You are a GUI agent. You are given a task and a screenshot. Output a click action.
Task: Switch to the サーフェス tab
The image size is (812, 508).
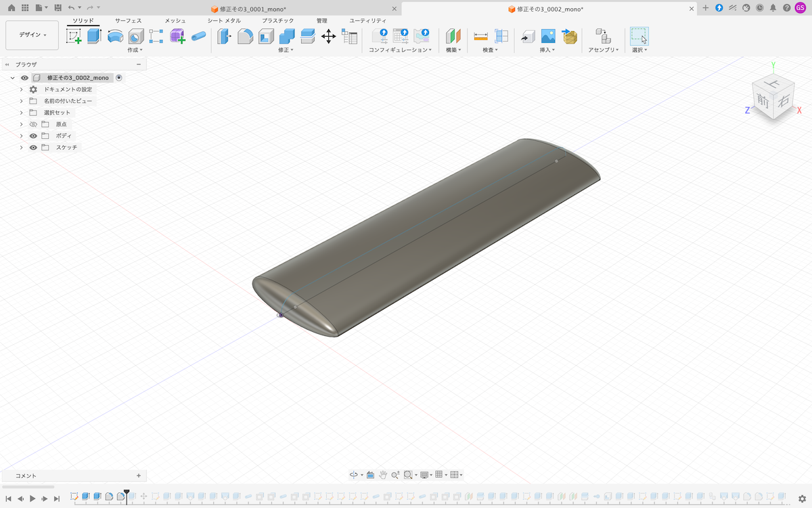pyautogui.click(x=128, y=21)
